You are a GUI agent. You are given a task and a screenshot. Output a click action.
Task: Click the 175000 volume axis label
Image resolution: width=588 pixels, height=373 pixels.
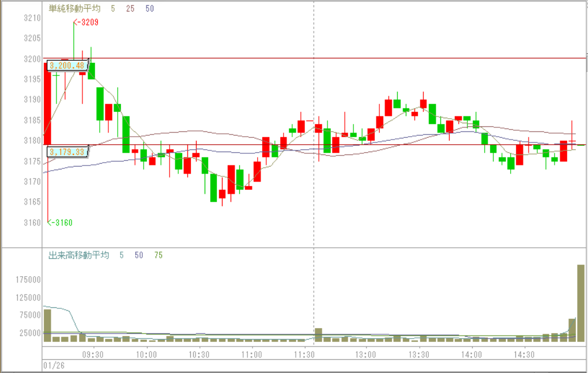(28, 280)
